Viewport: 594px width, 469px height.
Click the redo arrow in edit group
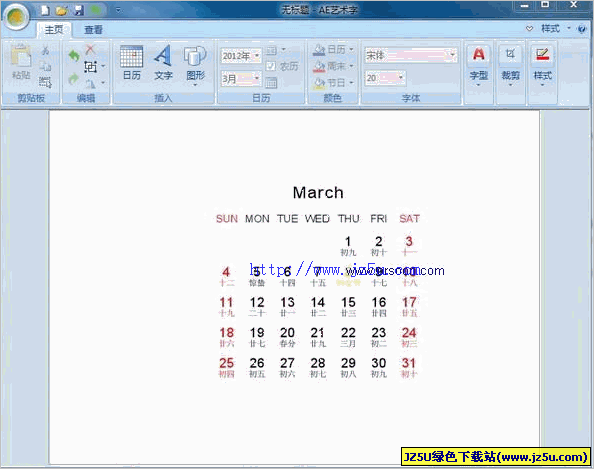click(73, 79)
